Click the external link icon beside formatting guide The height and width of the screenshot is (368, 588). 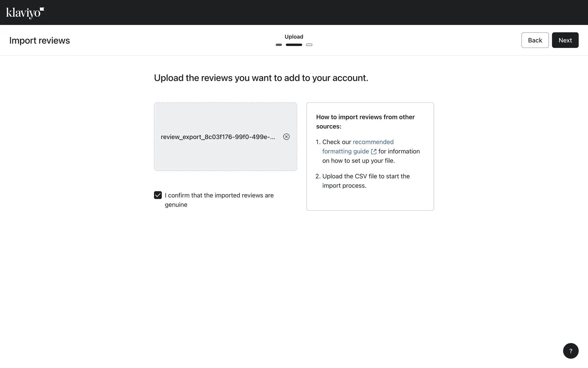click(x=374, y=151)
